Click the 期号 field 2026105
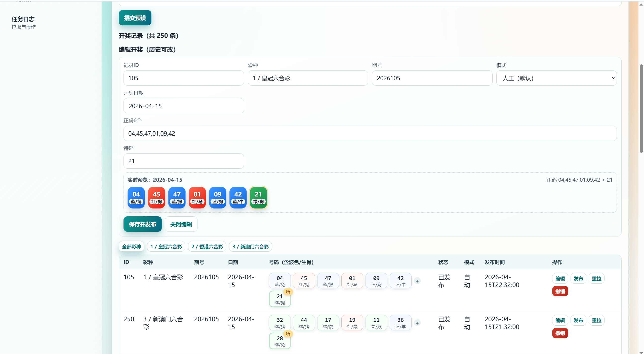Viewport: 644px width, 354px height. pyautogui.click(x=432, y=78)
